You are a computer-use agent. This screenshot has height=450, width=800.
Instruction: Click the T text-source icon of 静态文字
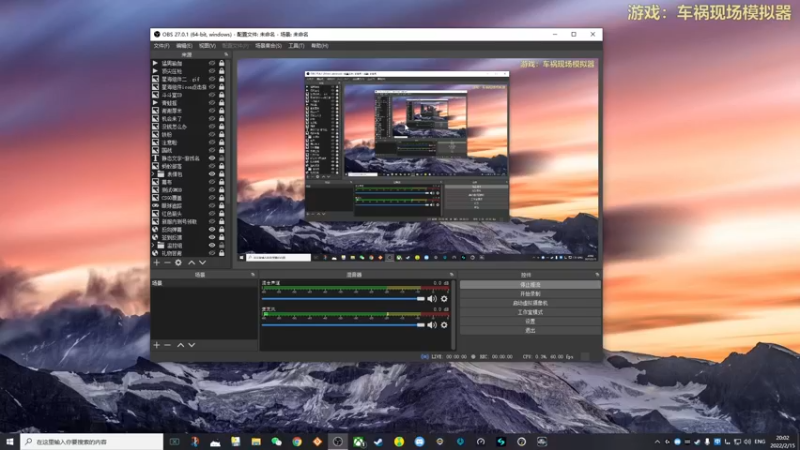pos(155,158)
